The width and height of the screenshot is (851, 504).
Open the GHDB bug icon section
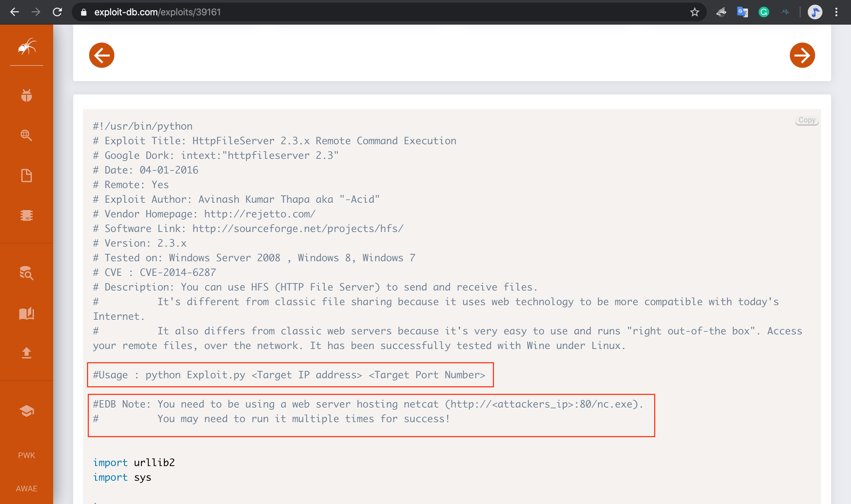[26, 95]
